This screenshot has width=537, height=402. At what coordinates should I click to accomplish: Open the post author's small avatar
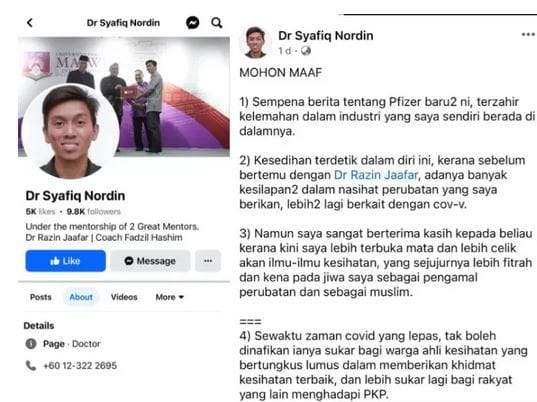tap(255, 42)
